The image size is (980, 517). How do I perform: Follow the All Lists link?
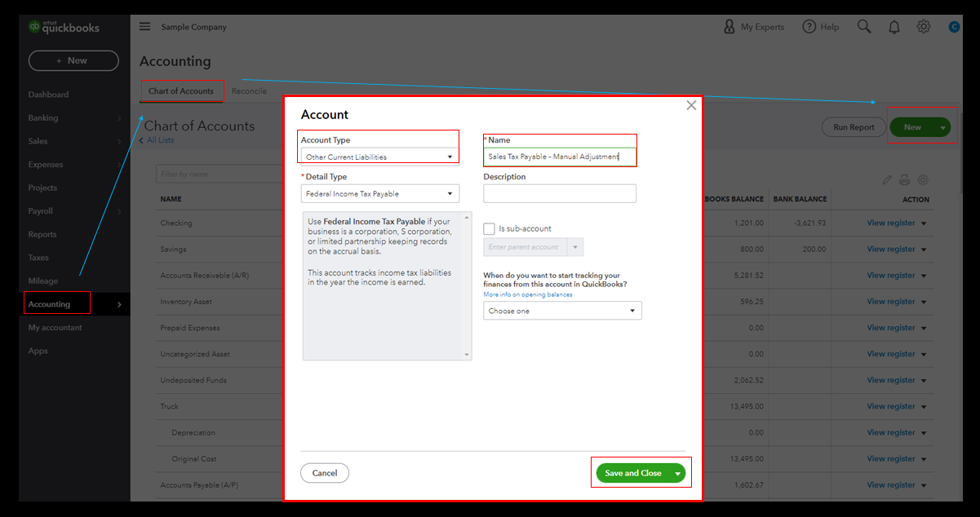click(160, 140)
